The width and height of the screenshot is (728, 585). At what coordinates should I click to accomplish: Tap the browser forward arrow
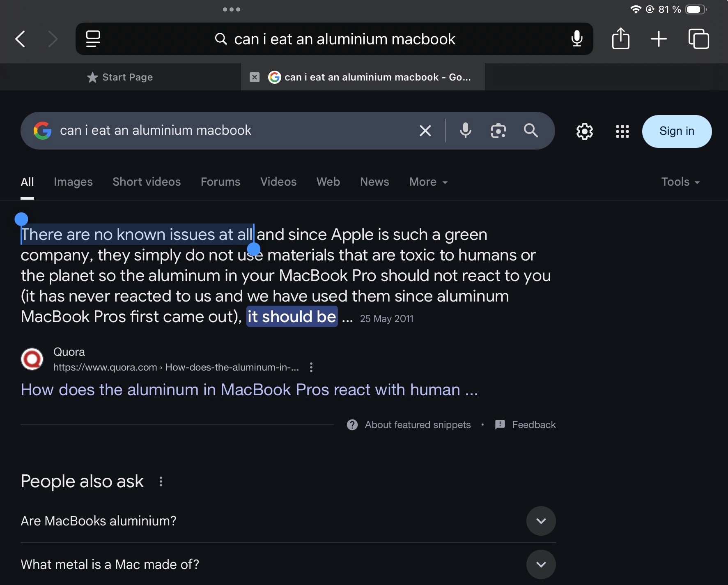(x=53, y=39)
